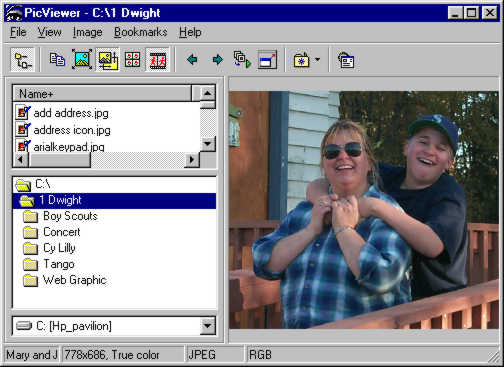Select file arialkeypad.jpg

point(69,147)
